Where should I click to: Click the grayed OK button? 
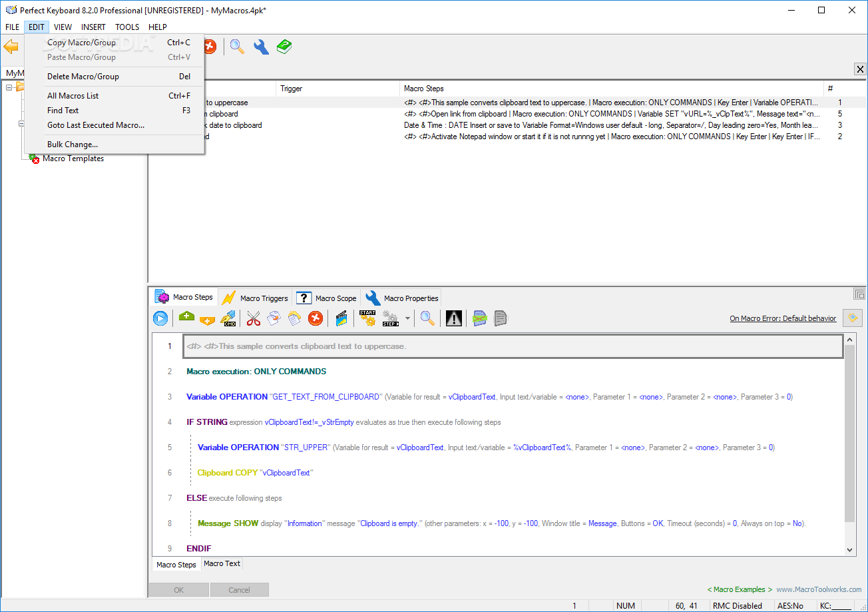179,589
